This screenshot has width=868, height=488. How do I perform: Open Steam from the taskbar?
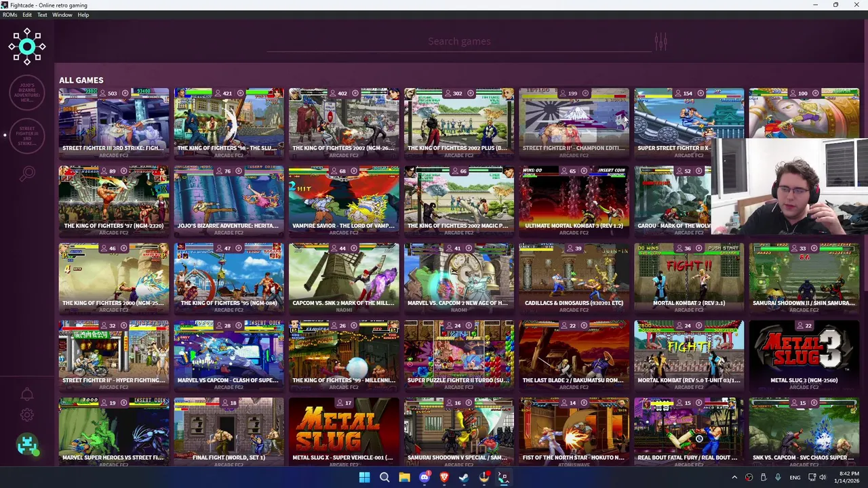(464, 477)
